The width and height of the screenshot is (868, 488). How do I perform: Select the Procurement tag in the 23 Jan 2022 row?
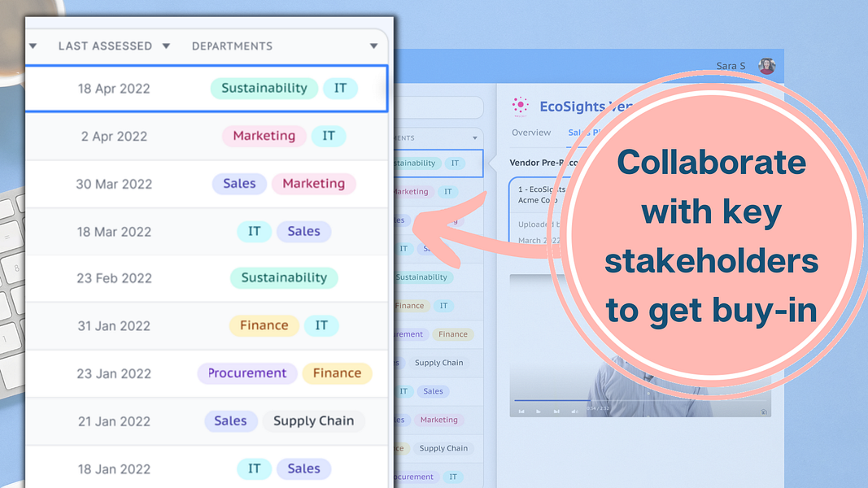pos(246,373)
